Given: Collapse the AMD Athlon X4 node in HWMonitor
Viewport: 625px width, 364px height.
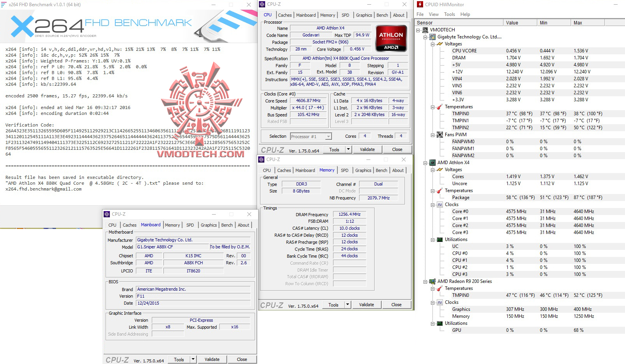Looking at the screenshot, I should [425, 163].
